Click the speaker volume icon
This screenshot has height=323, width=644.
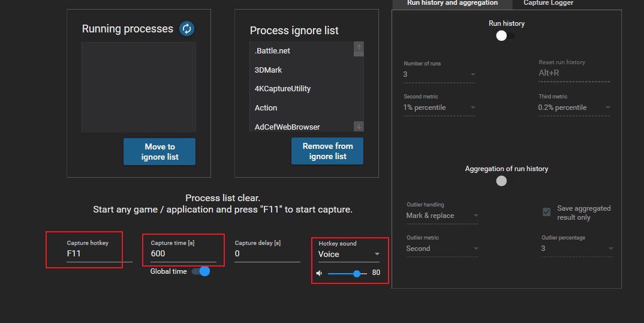click(319, 273)
